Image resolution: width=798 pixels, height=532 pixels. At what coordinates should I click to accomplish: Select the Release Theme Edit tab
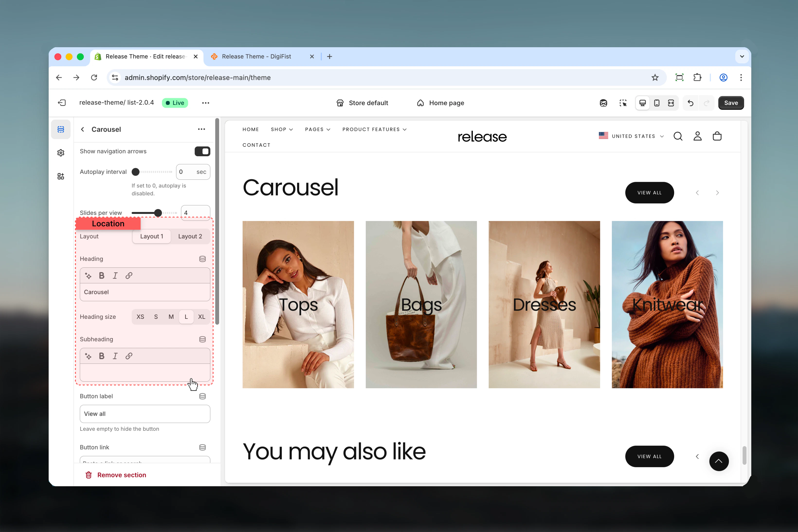[x=146, y=56]
